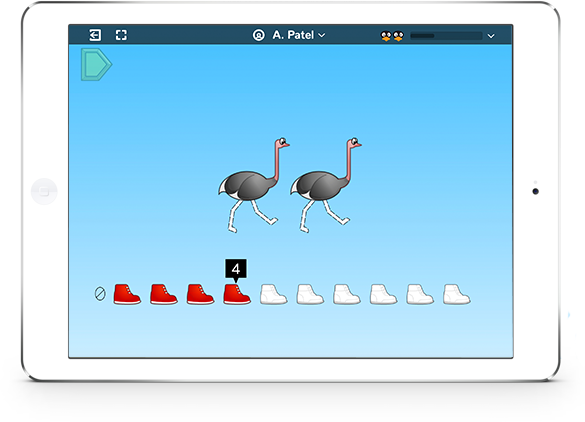Click the teal go arrow button
Viewport: 585px width, 422px height.
click(96, 64)
